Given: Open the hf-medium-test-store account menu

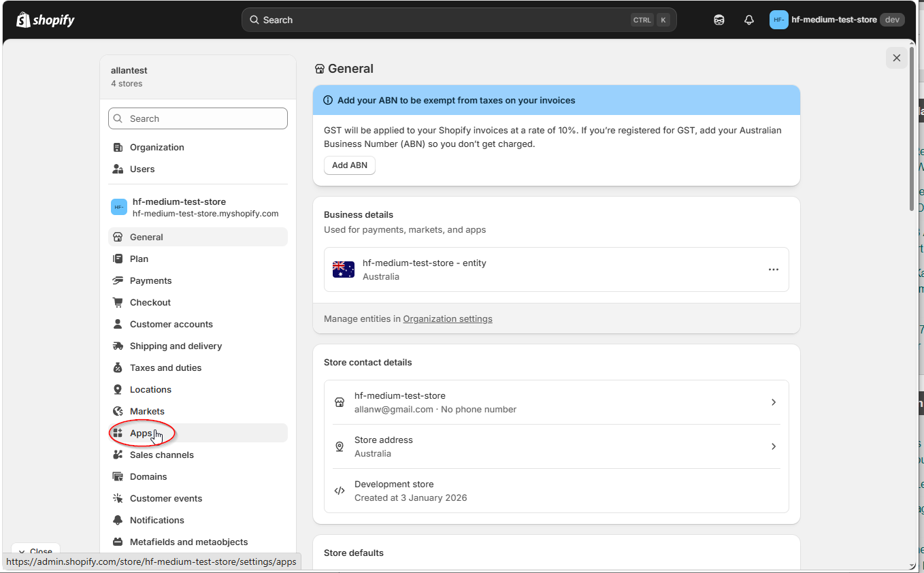Looking at the screenshot, I should (836, 20).
